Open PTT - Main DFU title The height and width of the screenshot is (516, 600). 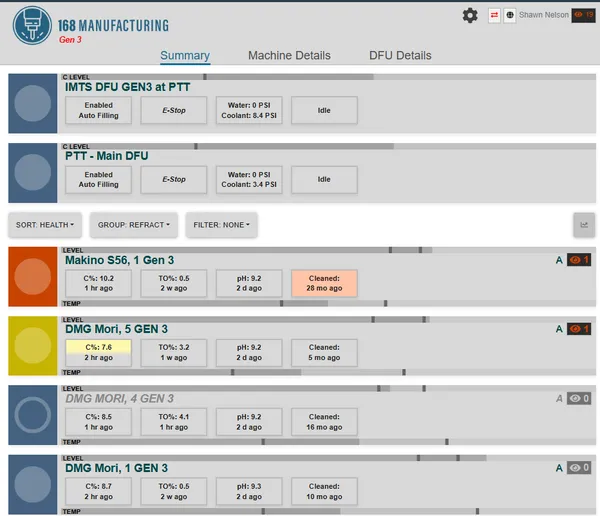[x=106, y=156]
